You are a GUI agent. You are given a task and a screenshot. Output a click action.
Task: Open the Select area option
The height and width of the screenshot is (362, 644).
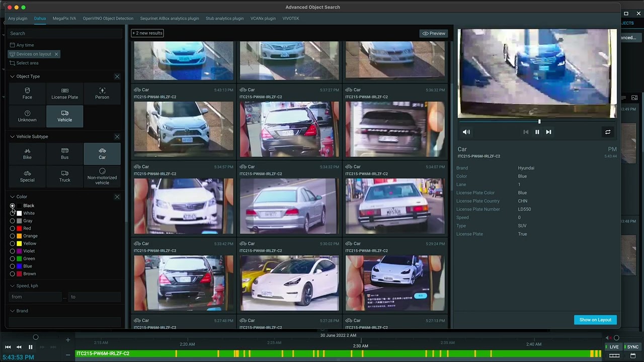pyautogui.click(x=24, y=63)
